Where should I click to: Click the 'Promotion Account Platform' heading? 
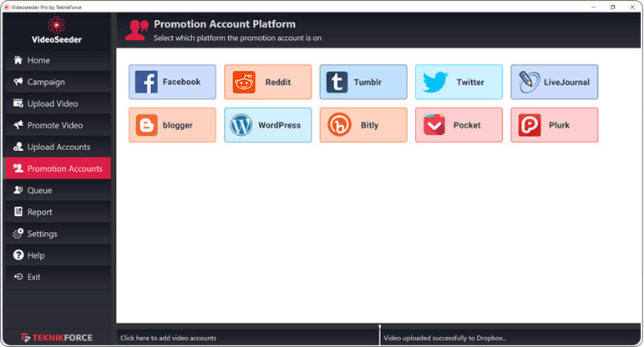pos(225,24)
